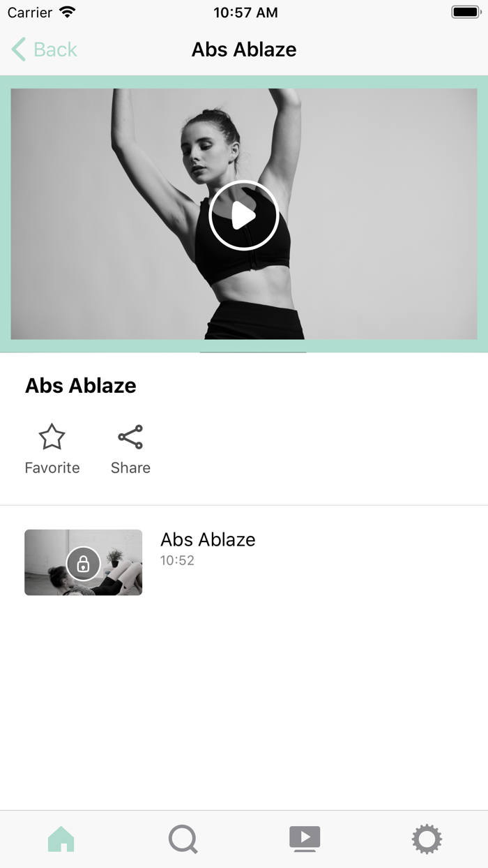This screenshot has height=868, width=488.
Task: Open the locked Abs Ablaze workout thumbnail
Action: point(83,562)
